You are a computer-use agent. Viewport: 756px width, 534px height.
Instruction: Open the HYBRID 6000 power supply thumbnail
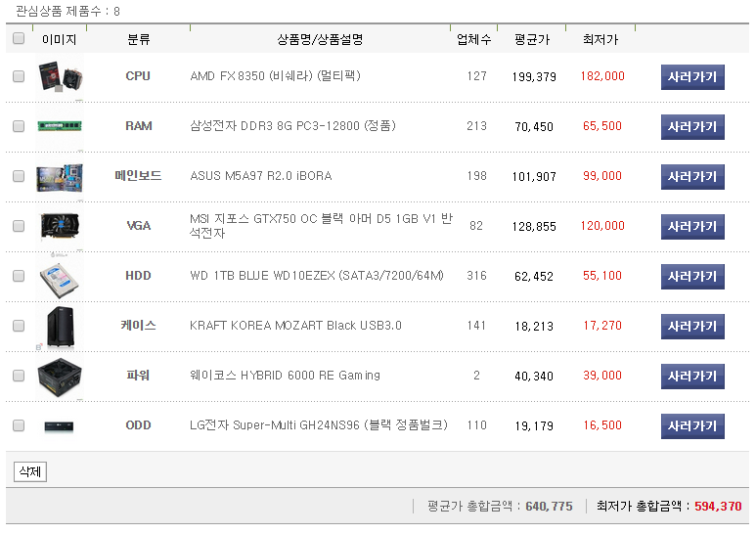(60, 377)
